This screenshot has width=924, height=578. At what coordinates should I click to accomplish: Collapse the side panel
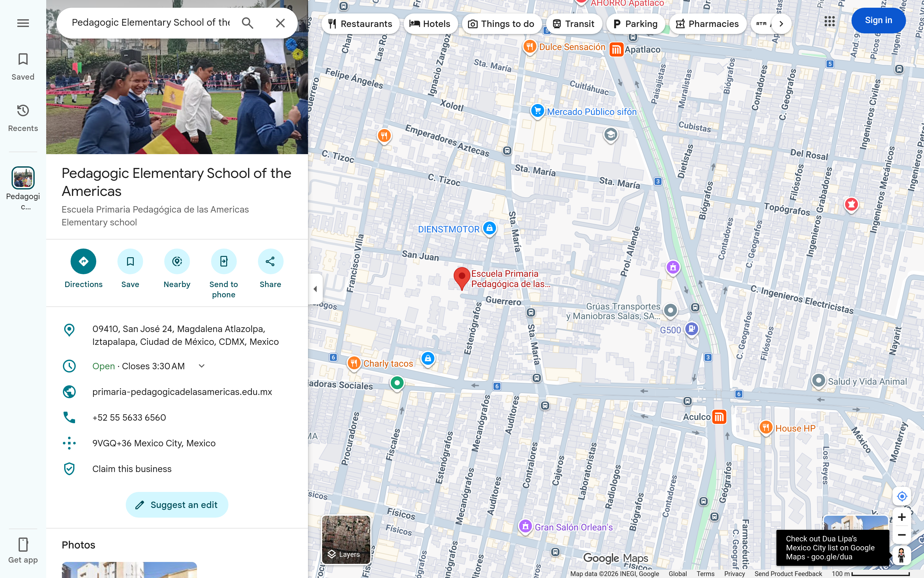point(315,289)
